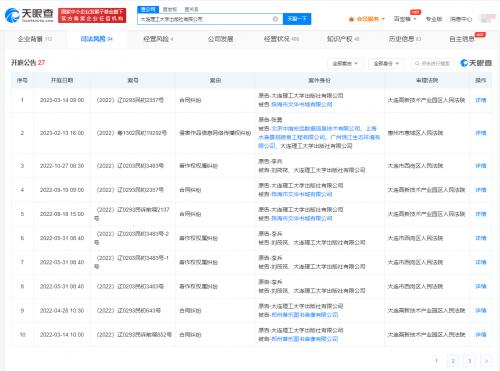Click the red official credit agency banner
Screen dimensions: 500x371
[x=92, y=15]
